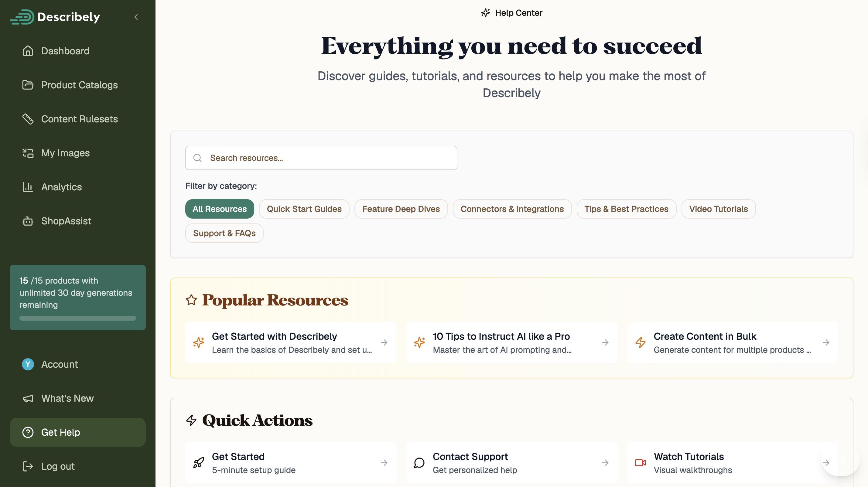The height and width of the screenshot is (487, 868).
Task: Click the Describely logo icon
Action: pos(22,17)
